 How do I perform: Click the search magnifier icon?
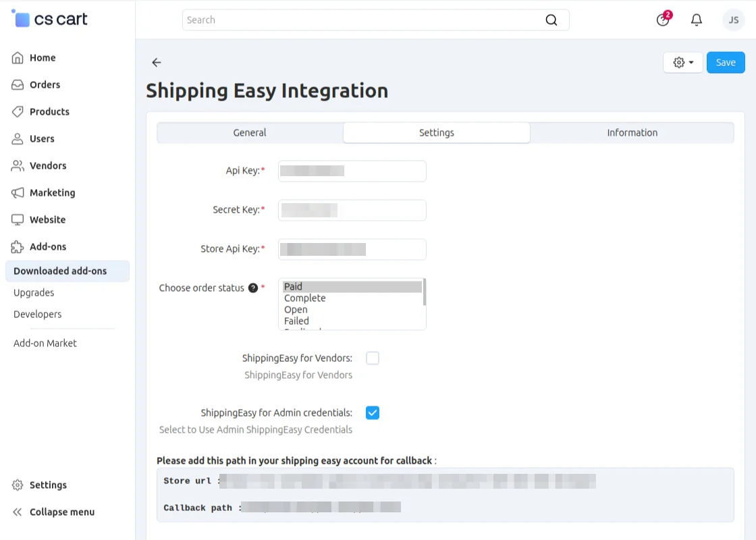[551, 20]
